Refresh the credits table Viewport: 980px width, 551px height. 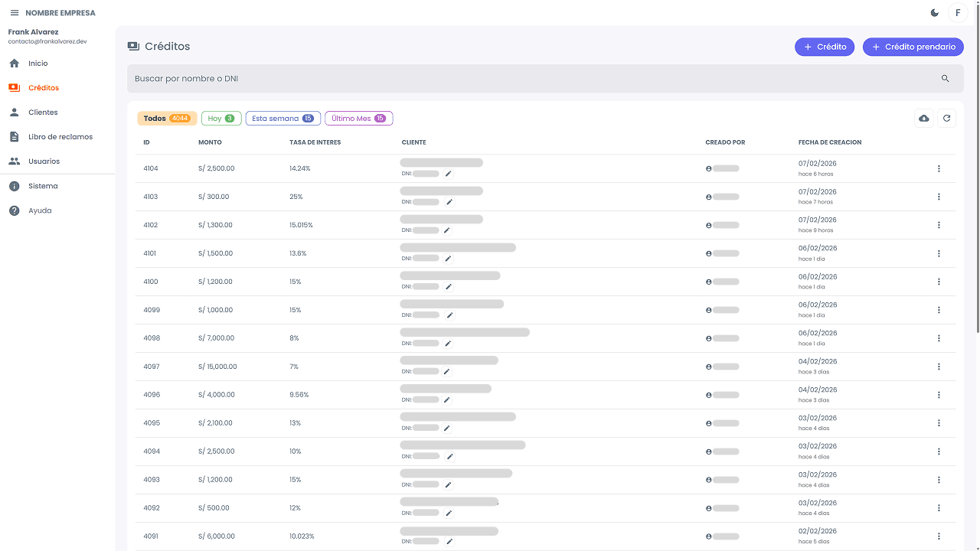point(946,118)
